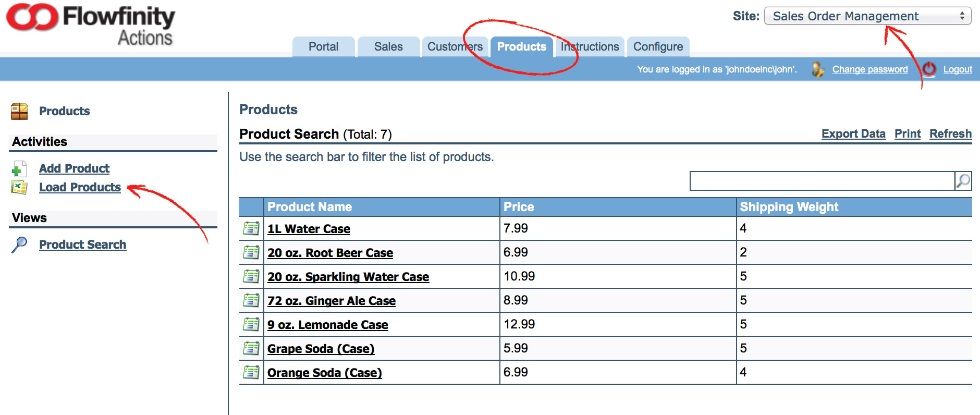Click the Add Product plus icon

click(19, 169)
